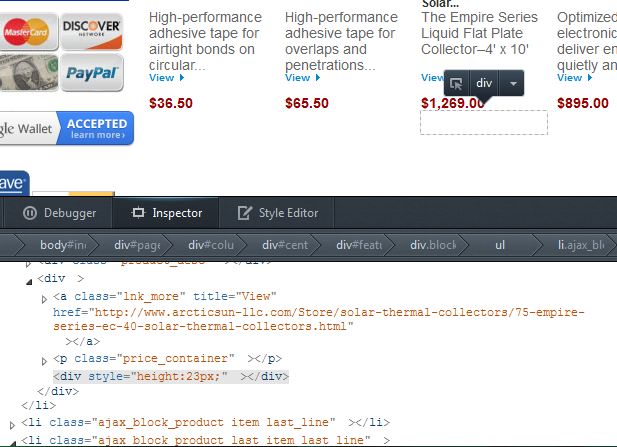Collapse the open div node triangle
The image size is (617, 447).
coord(29,281)
